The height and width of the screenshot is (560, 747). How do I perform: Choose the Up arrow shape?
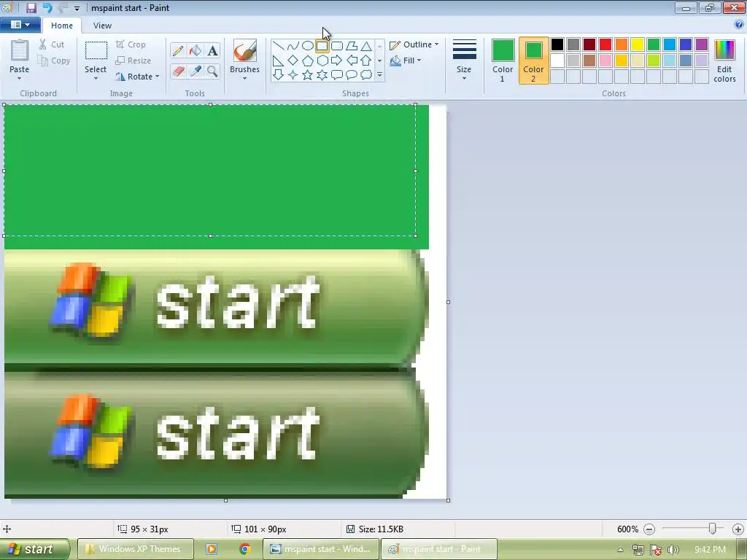point(366,61)
